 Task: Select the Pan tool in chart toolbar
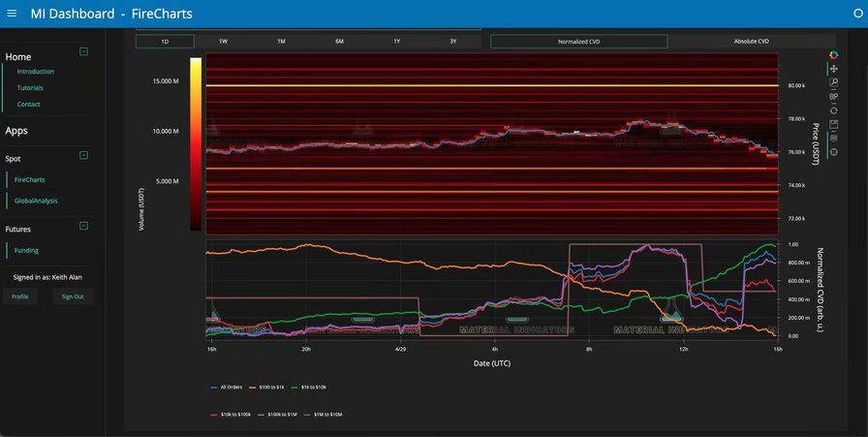834,69
